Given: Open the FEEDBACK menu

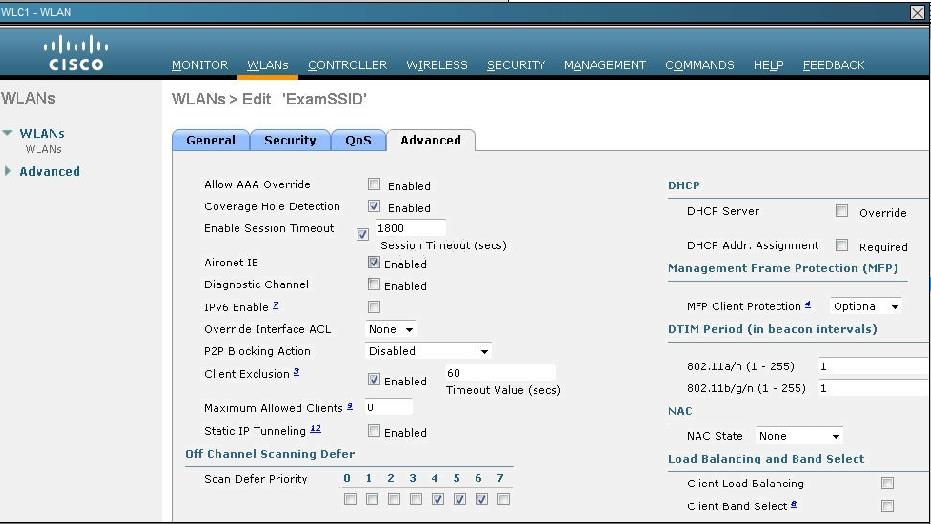Looking at the screenshot, I should pyautogui.click(x=834, y=65).
